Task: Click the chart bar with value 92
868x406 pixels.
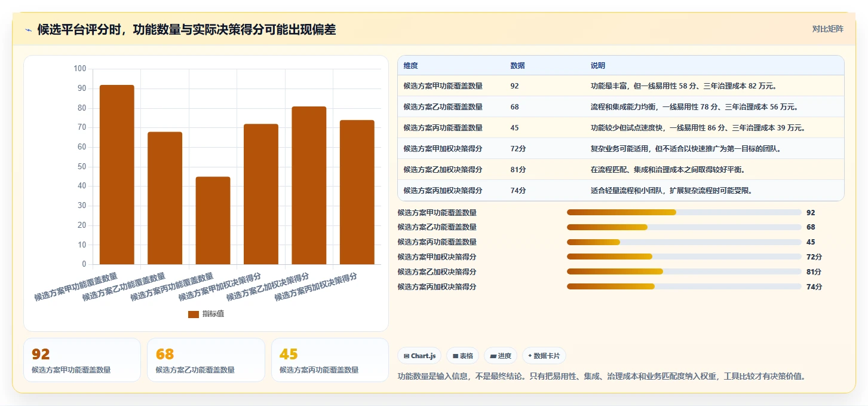Action: pos(117,175)
